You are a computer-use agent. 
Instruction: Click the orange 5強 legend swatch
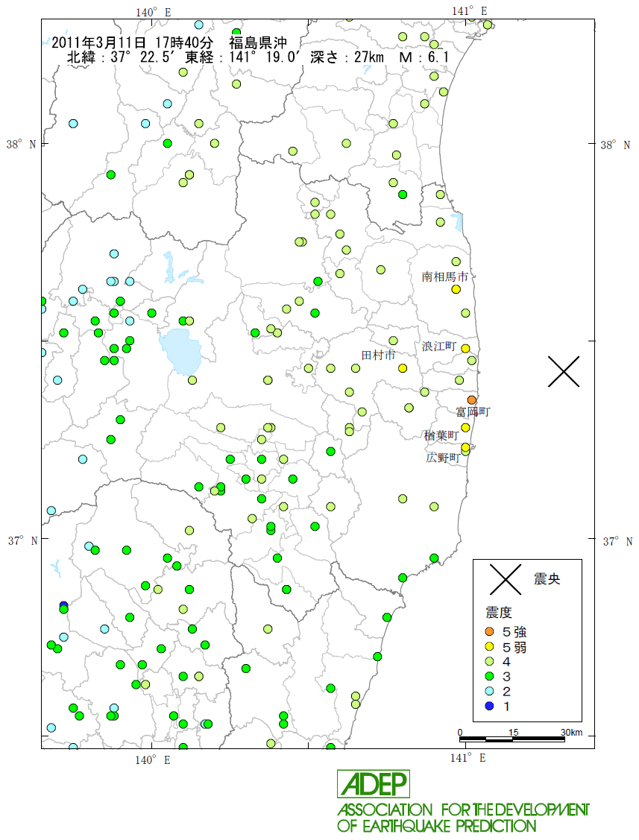pos(489,631)
